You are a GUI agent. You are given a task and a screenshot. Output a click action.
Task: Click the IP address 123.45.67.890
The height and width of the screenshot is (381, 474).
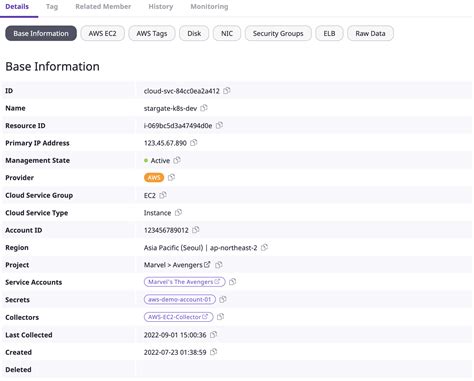[165, 143]
